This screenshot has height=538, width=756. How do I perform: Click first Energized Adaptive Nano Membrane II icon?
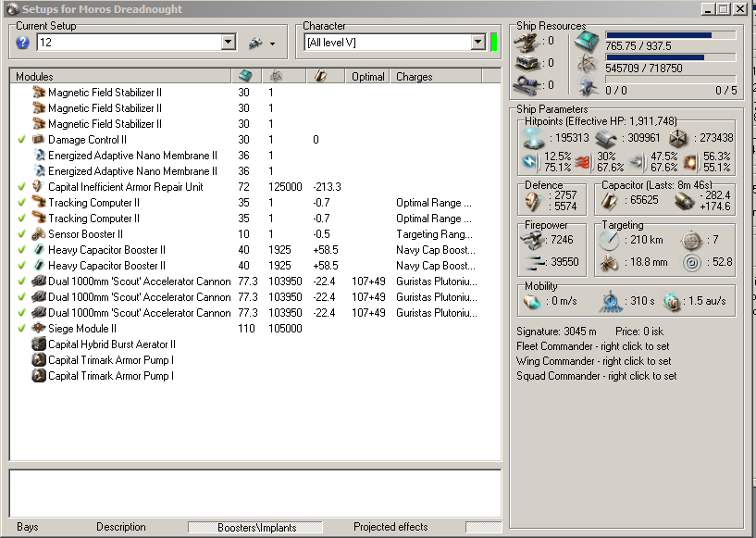40,156
